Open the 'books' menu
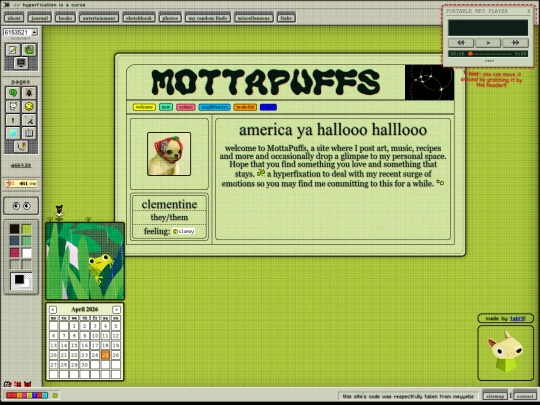This screenshot has width=540, height=405. coord(65,18)
